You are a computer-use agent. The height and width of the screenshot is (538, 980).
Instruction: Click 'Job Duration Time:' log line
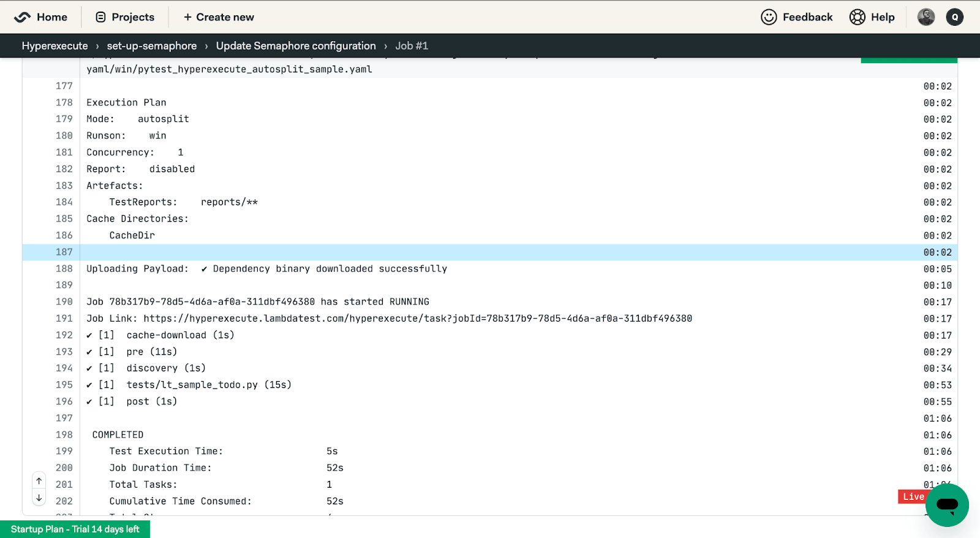point(227,468)
